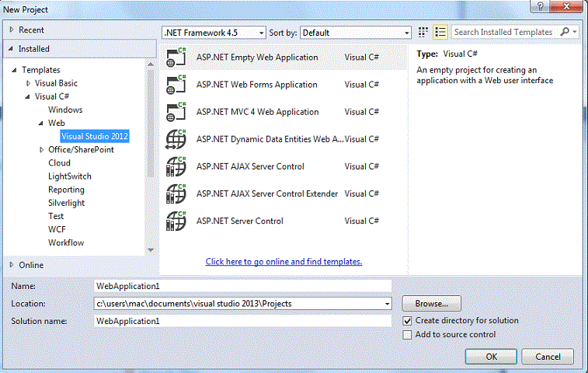Click the tree scrollbar down arrow
Image resolution: width=588 pixels, height=373 pixels.
tap(151, 250)
